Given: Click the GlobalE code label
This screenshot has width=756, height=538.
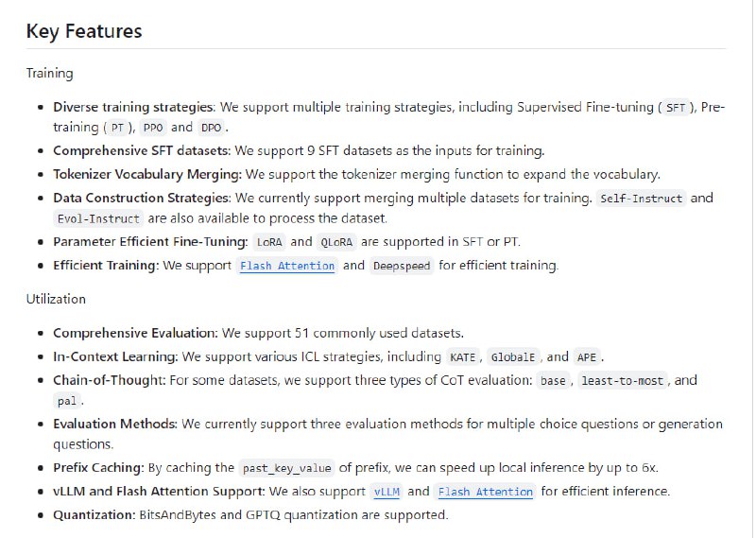Looking at the screenshot, I should [512, 357].
